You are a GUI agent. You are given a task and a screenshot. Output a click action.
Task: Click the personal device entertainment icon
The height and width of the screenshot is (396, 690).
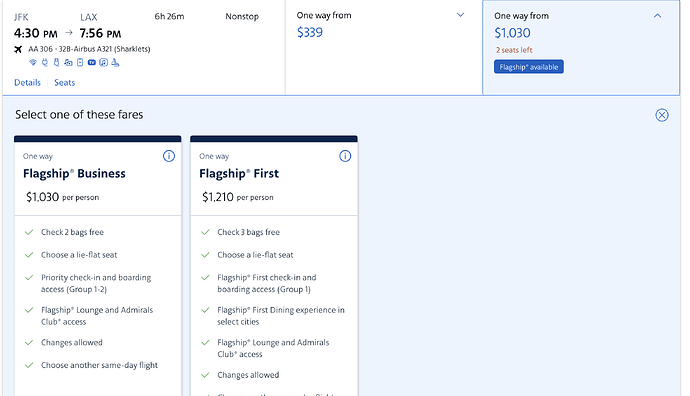pos(80,62)
